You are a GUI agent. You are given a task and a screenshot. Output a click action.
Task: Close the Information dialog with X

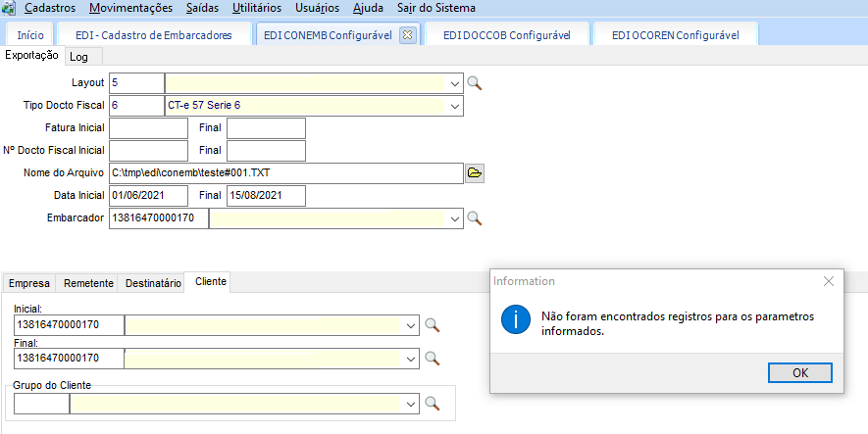(829, 281)
